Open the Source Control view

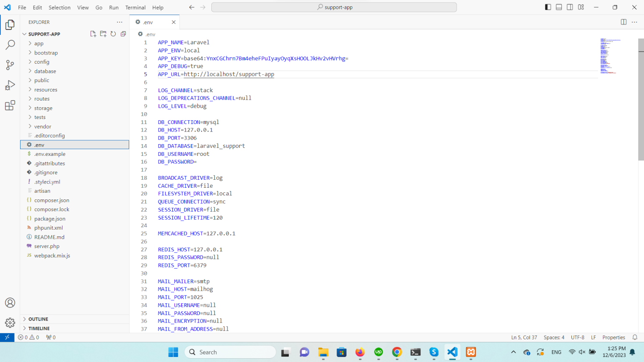click(10, 65)
